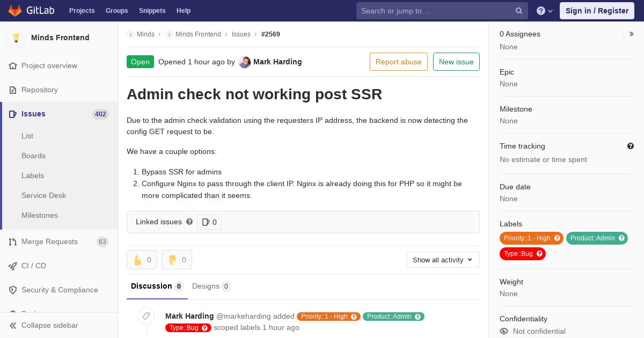Click the GitLab fox logo
This screenshot has width=644, height=338.
[15, 10]
